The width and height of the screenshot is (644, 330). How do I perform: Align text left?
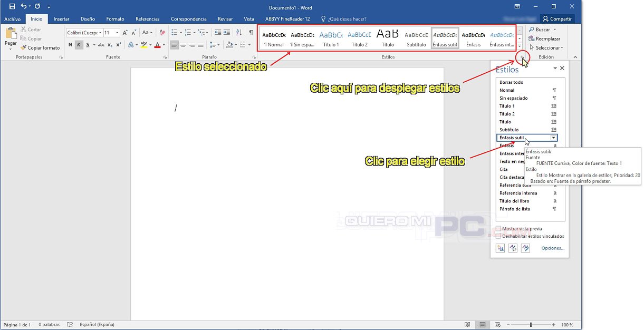(175, 45)
